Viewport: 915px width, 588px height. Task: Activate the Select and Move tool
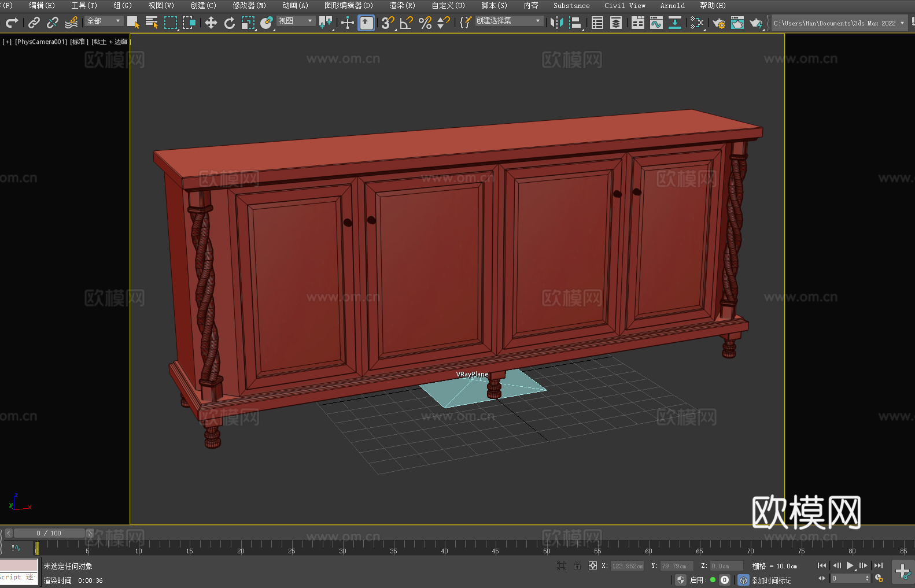(x=211, y=23)
